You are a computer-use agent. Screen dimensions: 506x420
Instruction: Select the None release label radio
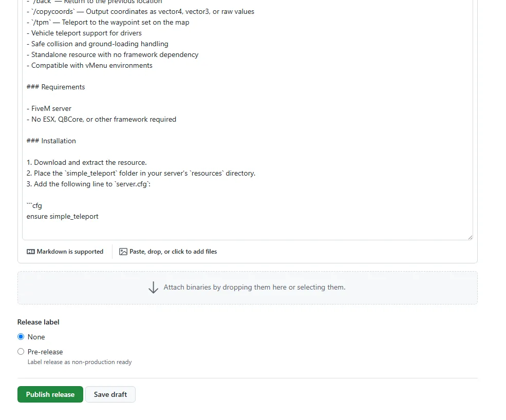click(21, 337)
